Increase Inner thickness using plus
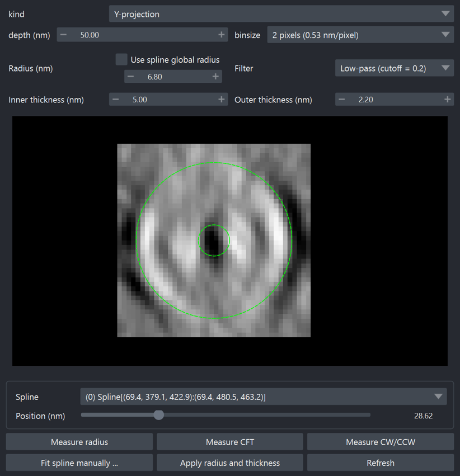This screenshot has width=460, height=476. coord(222,100)
